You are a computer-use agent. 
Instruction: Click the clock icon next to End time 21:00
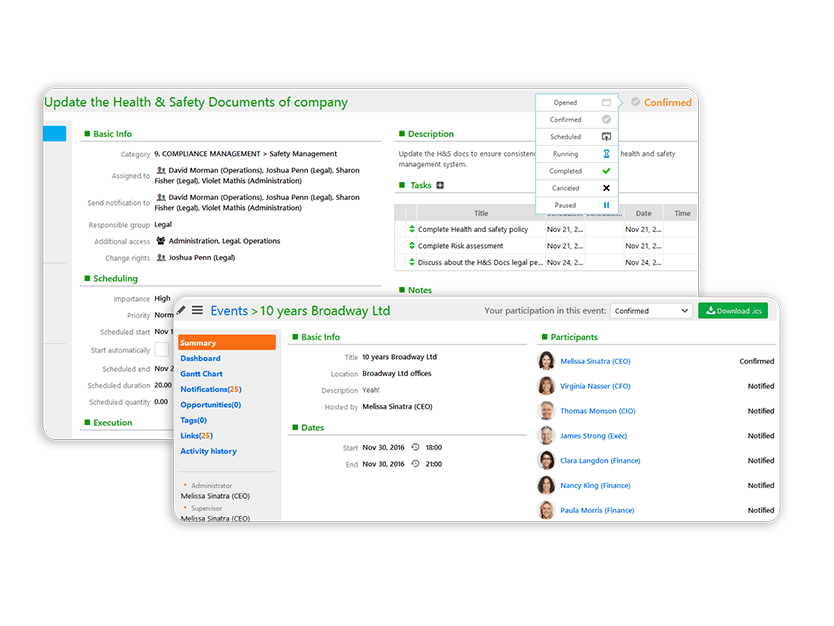point(415,464)
